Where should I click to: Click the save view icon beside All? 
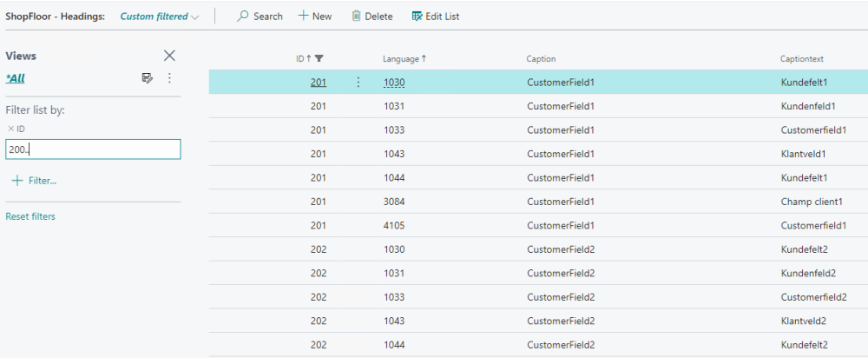pyautogui.click(x=148, y=78)
